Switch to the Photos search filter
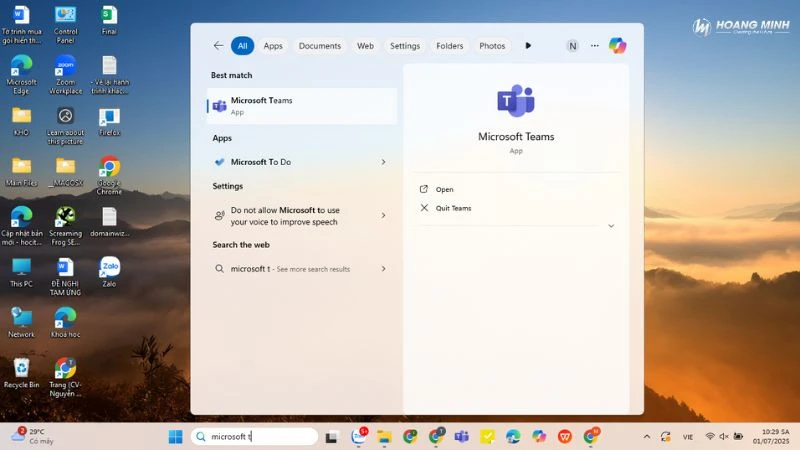The width and height of the screenshot is (800, 450). (492, 45)
